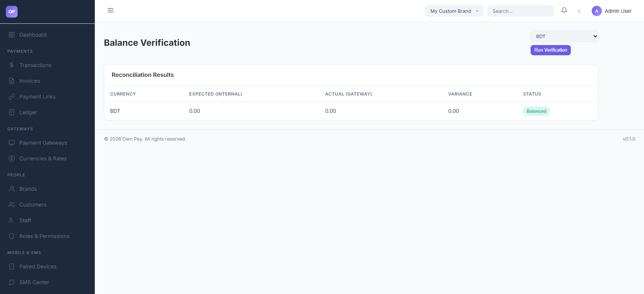Focus the Search input field
644x294 pixels.
click(520, 11)
